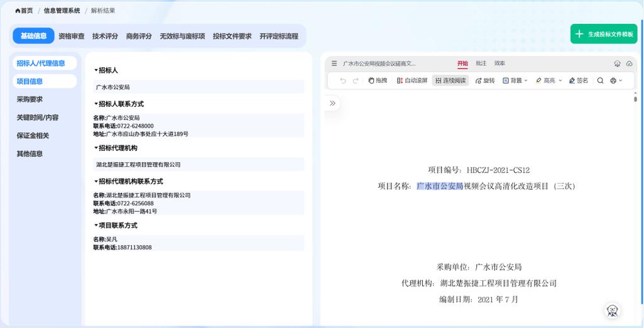Viewport: 644px width, 328px height.
Task: Collapse the 招标人联系方式 section
Action: click(96, 104)
